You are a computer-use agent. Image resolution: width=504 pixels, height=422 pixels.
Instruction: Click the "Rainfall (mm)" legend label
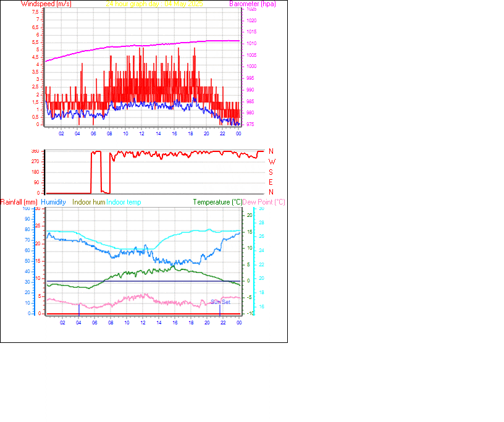click(x=19, y=202)
